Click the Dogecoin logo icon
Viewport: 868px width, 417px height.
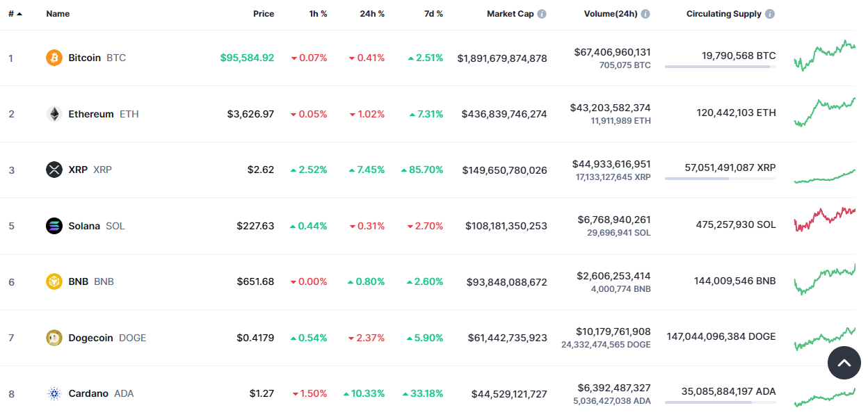tap(54, 338)
